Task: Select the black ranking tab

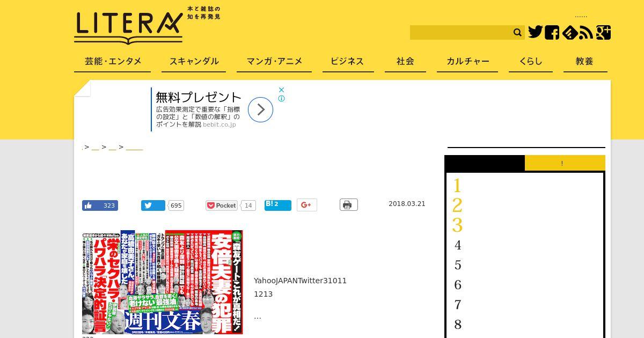Action: [485, 163]
